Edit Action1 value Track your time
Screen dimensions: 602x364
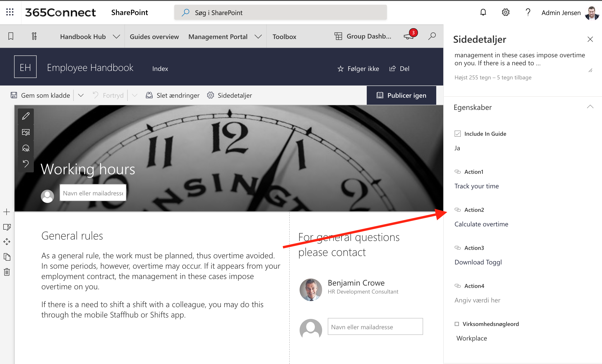[x=476, y=186]
